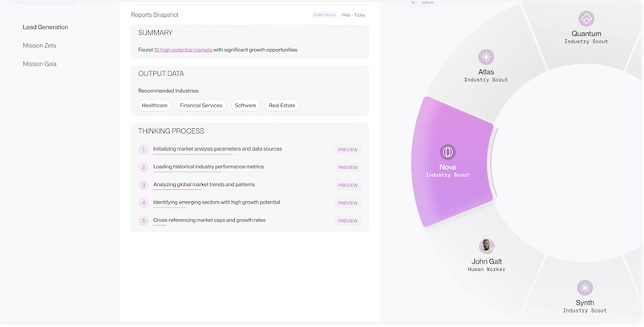This screenshot has width=644, height=327.
Task: Open Mission Gaia in the sidebar
Action: point(39,64)
